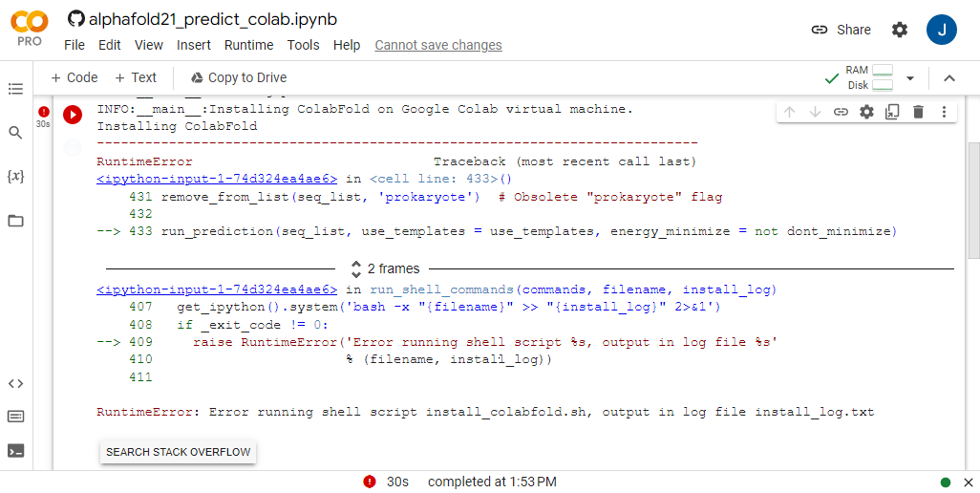This screenshot has height=493, width=980.
Task: Delete the cell using trash icon
Action: pyautogui.click(x=918, y=112)
